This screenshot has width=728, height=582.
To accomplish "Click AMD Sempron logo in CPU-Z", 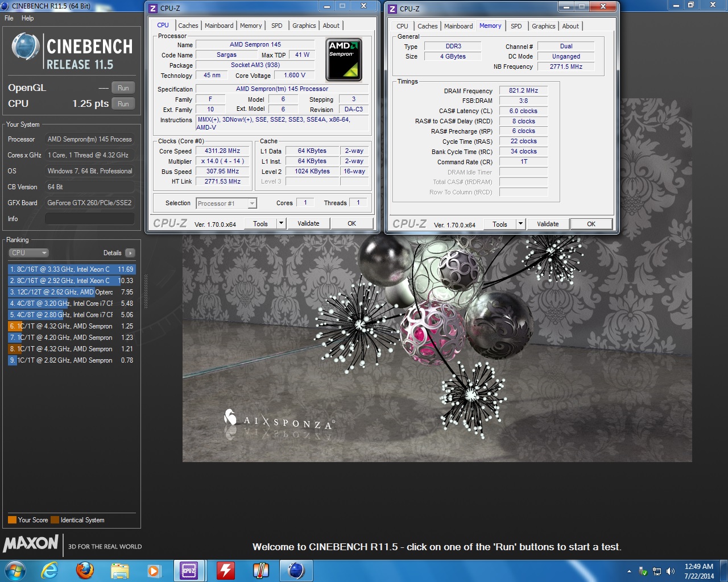I will [344, 60].
